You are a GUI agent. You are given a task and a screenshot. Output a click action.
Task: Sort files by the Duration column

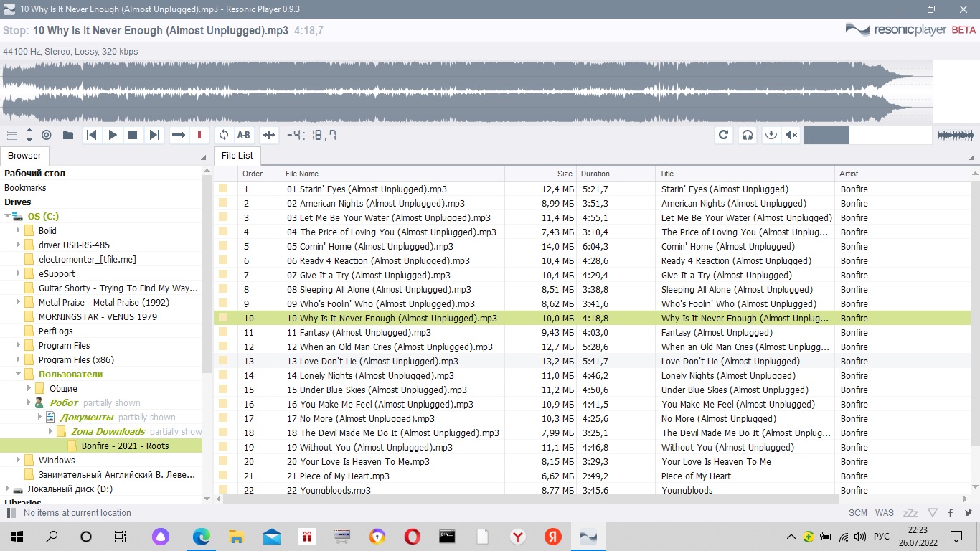[x=616, y=174]
